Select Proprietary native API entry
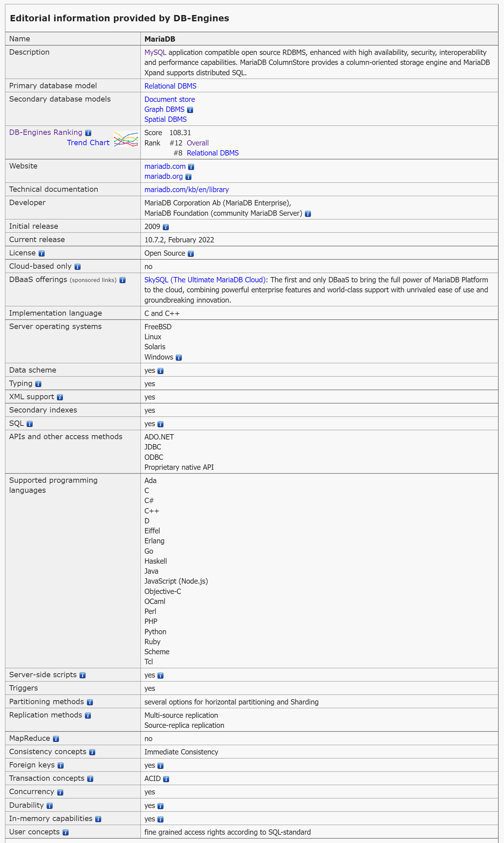The width and height of the screenshot is (504, 843). (x=179, y=467)
